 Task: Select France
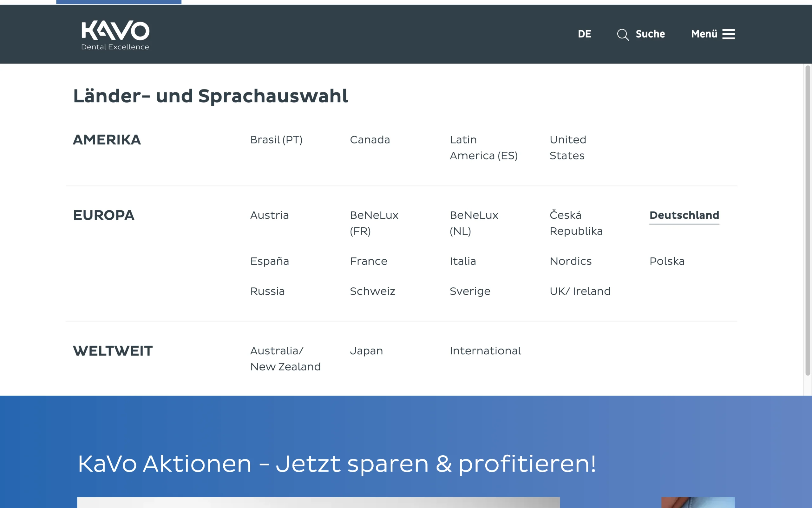coord(369,261)
